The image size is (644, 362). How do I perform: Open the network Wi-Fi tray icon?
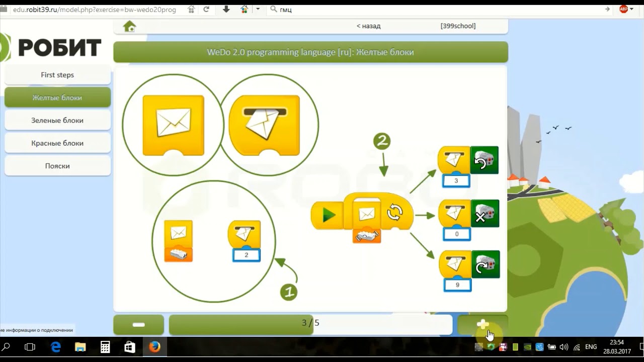pyautogui.click(x=577, y=347)
